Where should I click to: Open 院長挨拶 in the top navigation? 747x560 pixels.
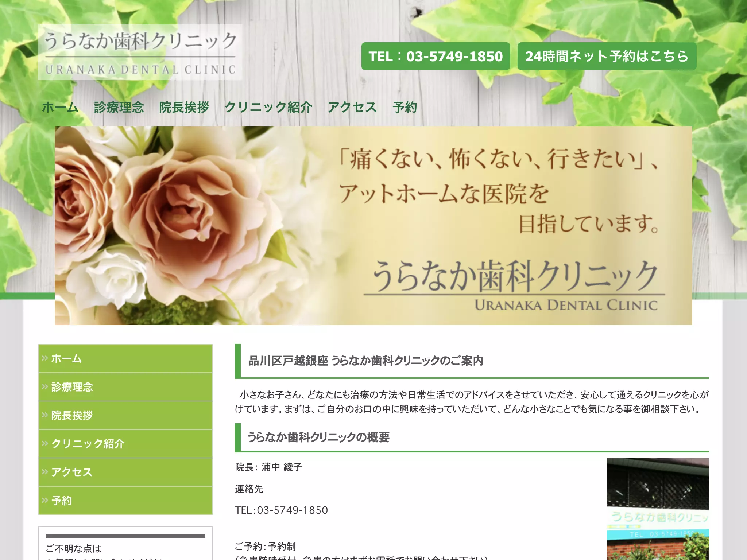point(184,107)
